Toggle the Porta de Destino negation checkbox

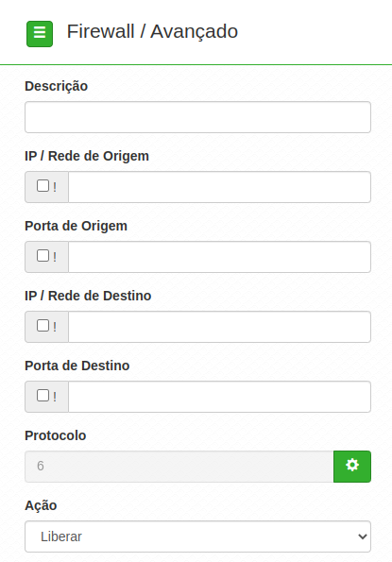coord(43,396)
